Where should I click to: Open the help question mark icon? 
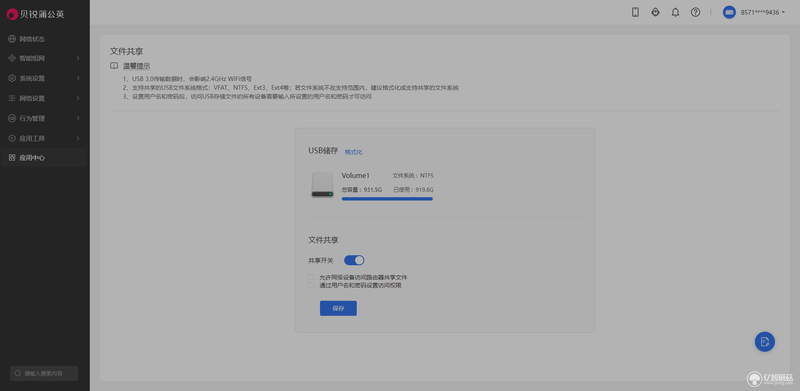pos(695,12)
